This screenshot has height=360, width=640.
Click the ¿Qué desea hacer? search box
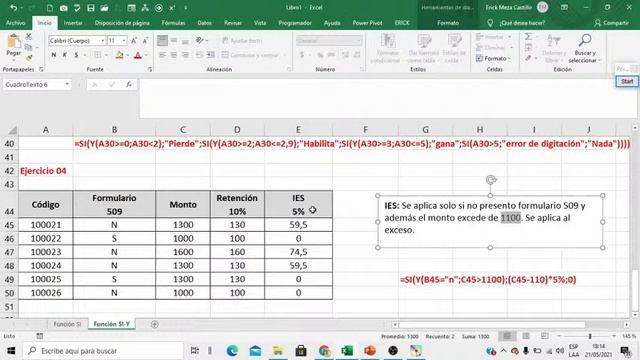coord(522,23)
